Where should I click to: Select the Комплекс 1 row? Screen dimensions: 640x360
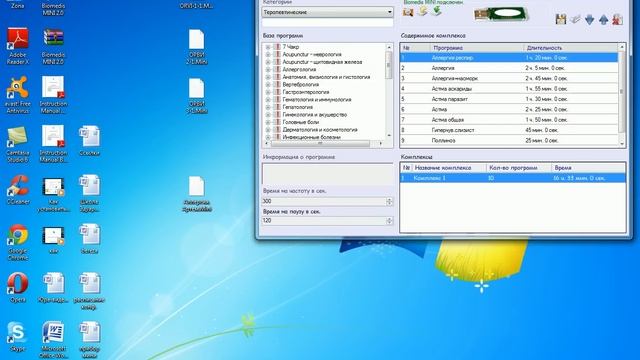pos(513,178)
